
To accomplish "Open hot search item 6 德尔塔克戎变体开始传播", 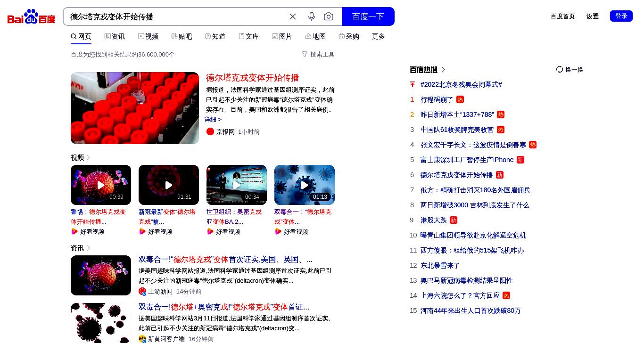I will coord(456,175).
